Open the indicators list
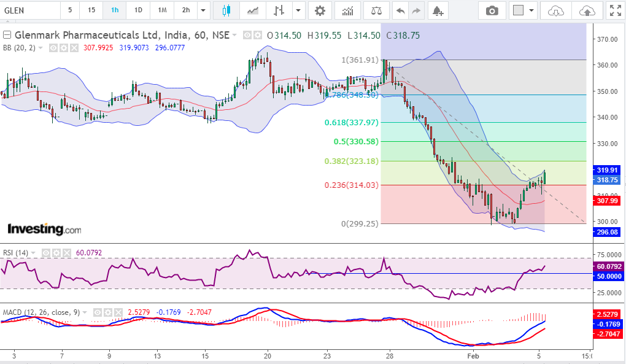 click(x=348, y=10)
